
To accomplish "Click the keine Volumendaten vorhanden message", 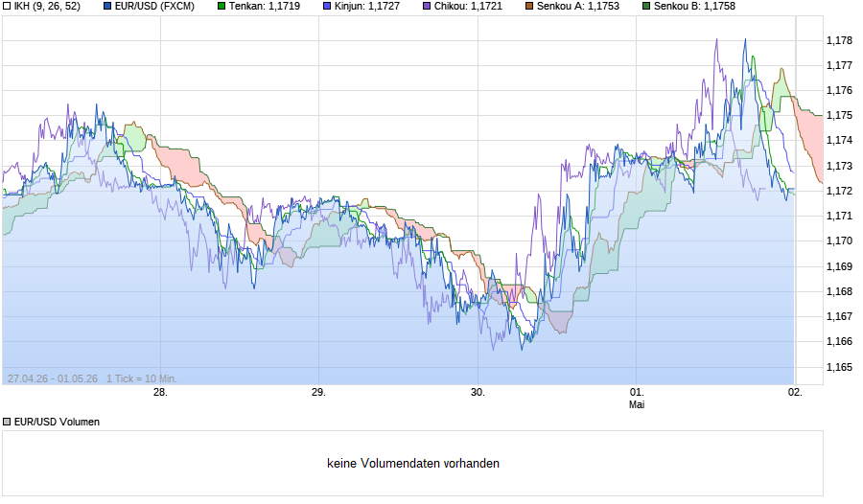I will pyautogui.click(x=413, y=464).
